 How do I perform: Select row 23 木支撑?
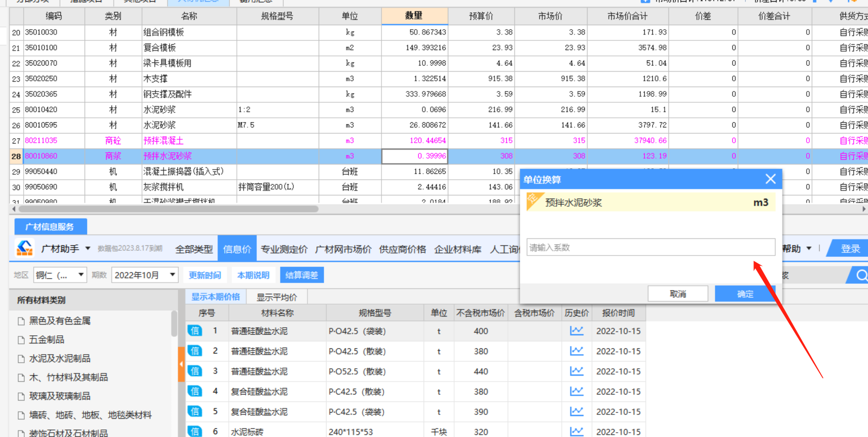(439, 79)
